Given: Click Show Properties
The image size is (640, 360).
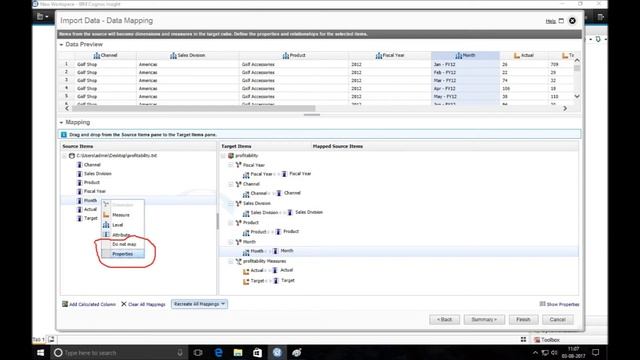Looking at the screenshot, I should click(x=560, y=304).
